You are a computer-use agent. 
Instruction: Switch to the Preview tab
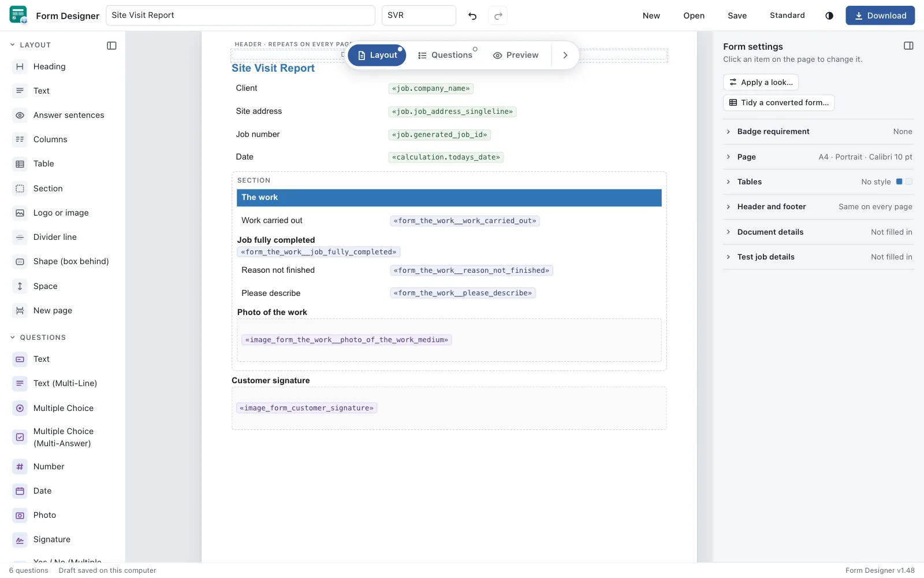coord(516,55)
